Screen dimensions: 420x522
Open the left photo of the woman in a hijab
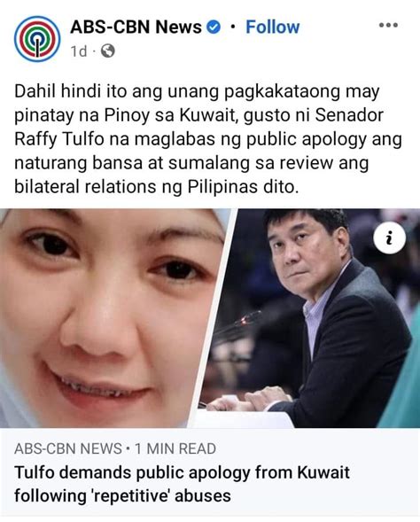(x=112, y=318)
